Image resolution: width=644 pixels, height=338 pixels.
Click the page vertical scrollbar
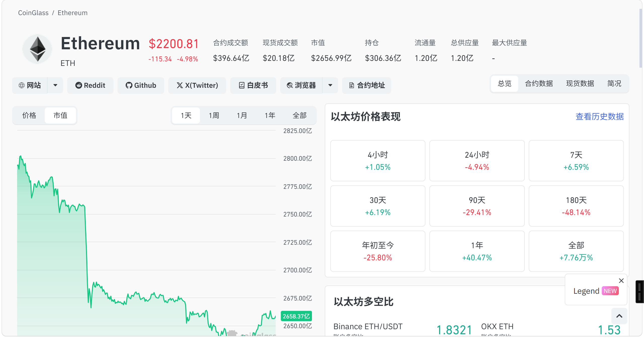(x=640, y=38)
